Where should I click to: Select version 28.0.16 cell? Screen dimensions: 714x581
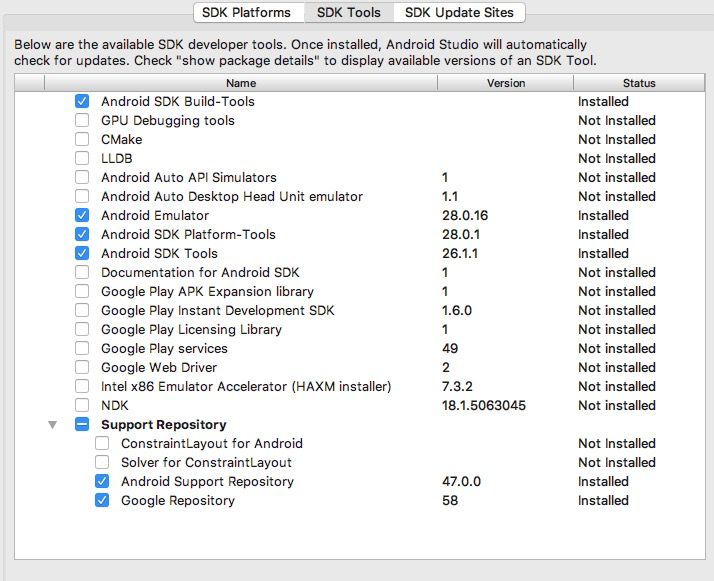[x=465, y=215]
